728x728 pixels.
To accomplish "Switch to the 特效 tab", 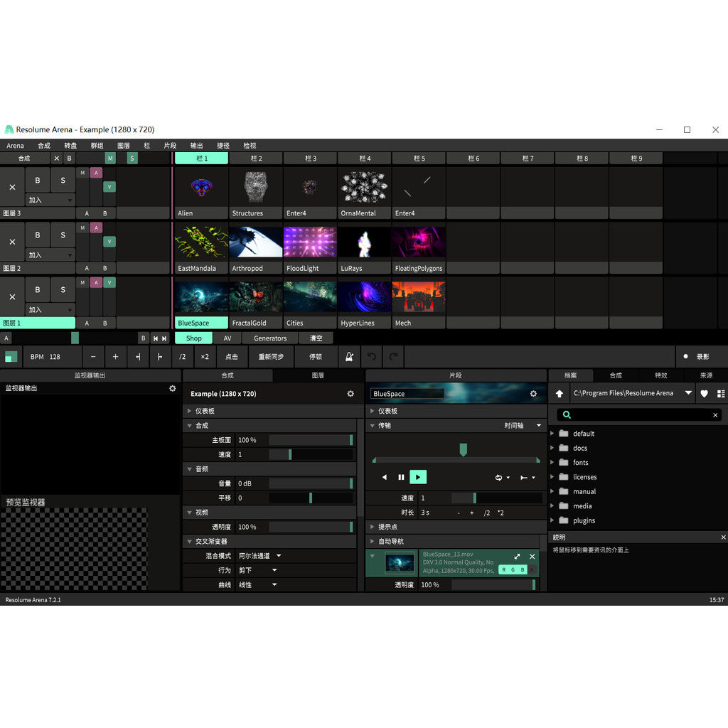I will tap(661, 375).
